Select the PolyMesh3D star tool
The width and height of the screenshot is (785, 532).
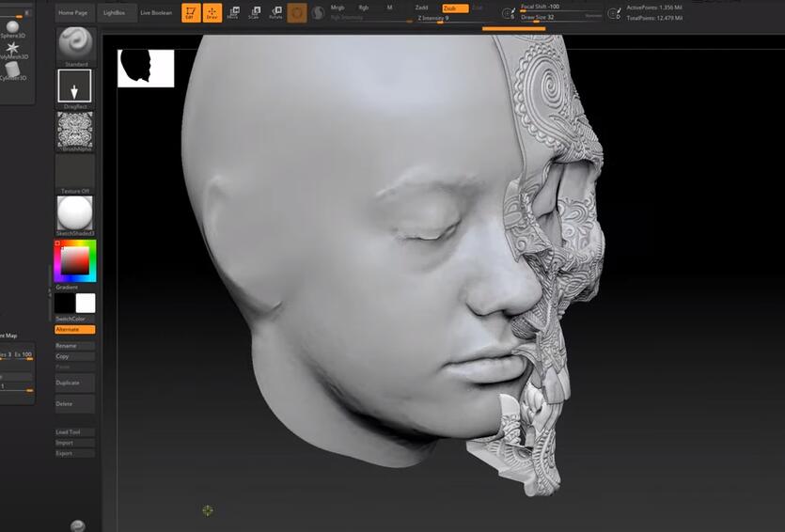click(x=13, y=48)
